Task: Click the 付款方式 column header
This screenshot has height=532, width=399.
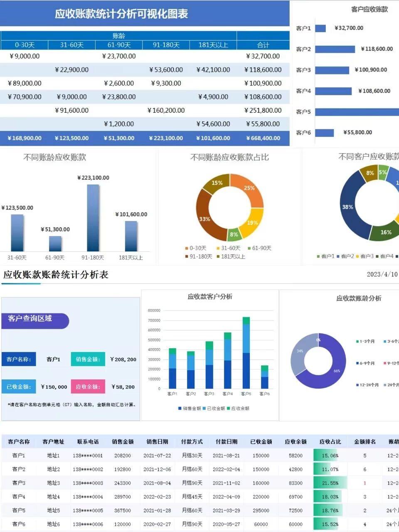Action: point(192,441)
